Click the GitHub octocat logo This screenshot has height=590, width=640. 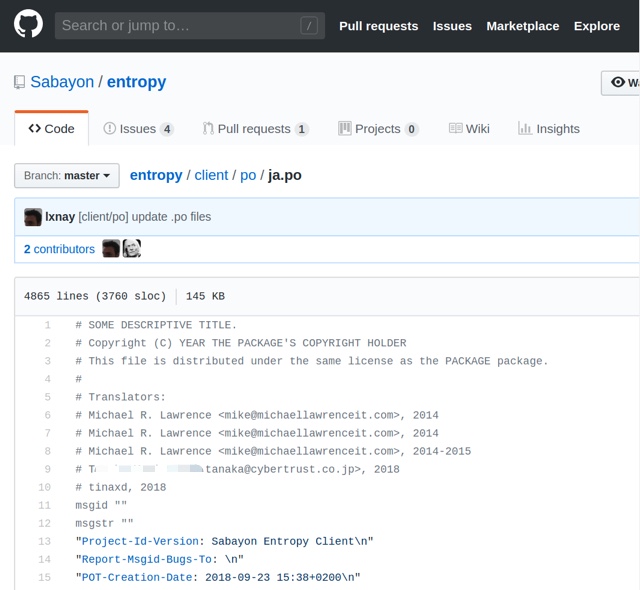28,25
